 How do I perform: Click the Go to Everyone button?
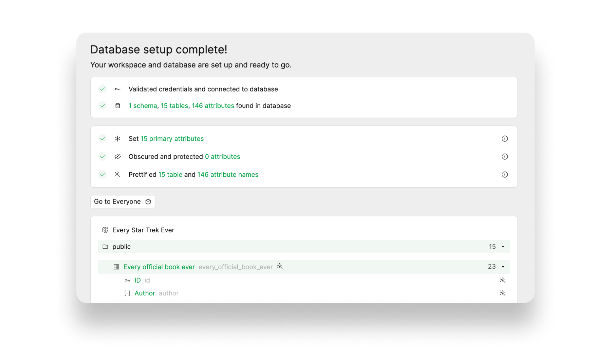pos(123,202)
